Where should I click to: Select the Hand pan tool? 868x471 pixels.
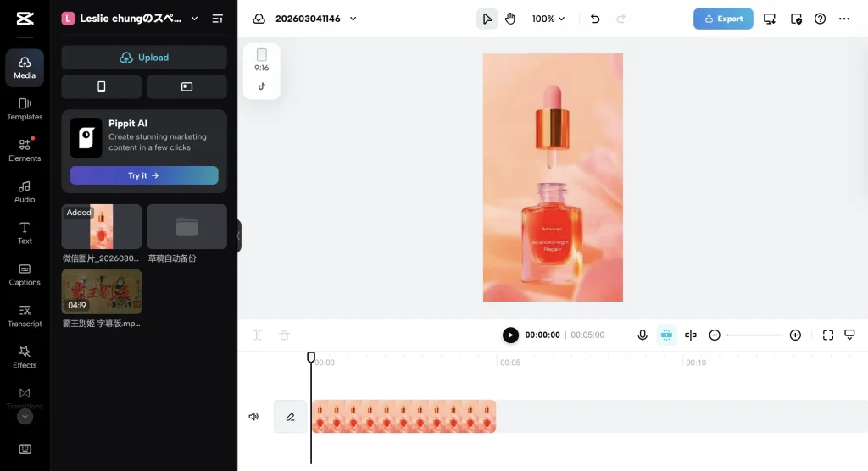point(510,19)
